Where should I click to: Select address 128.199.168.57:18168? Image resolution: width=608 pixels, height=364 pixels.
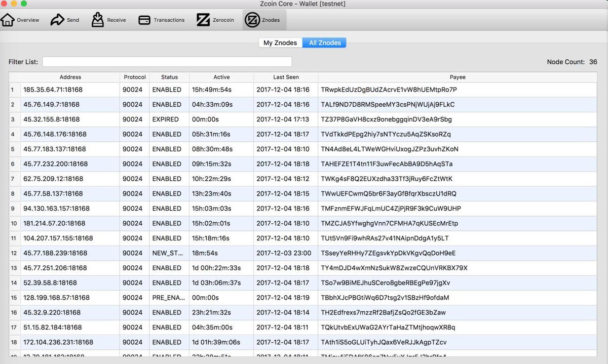pyautogui.click(x=56, y=298)
